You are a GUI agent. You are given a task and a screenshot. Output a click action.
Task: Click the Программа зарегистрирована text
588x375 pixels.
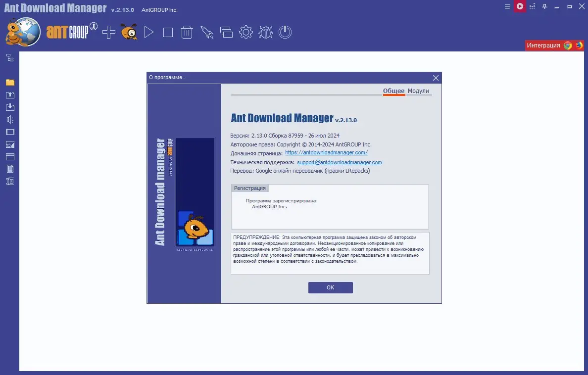[x=281, y=201]
